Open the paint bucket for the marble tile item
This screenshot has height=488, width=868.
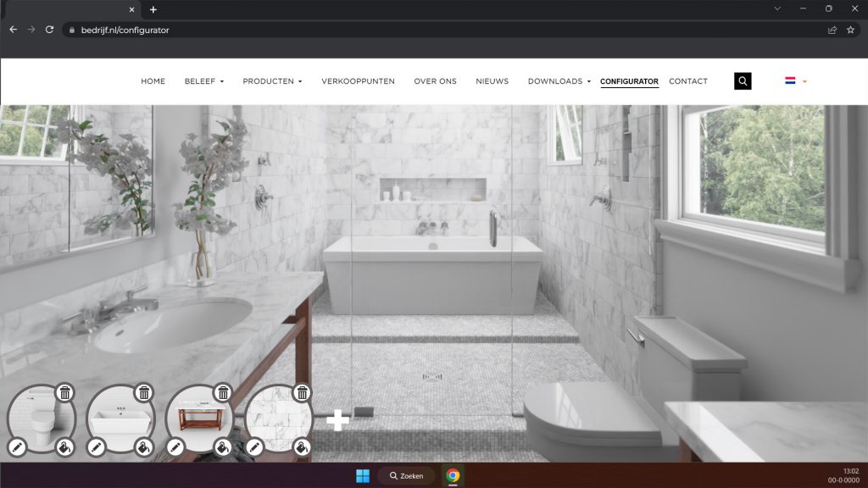click(x=303, y=446)
